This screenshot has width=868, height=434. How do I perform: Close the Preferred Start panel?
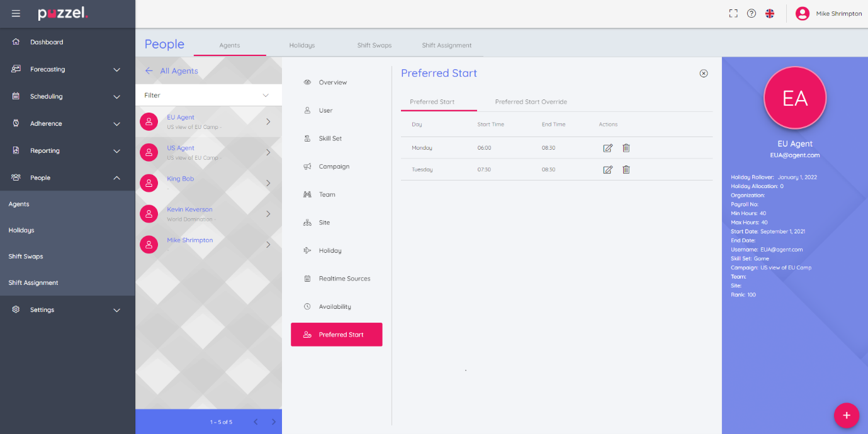coord(704,74)
